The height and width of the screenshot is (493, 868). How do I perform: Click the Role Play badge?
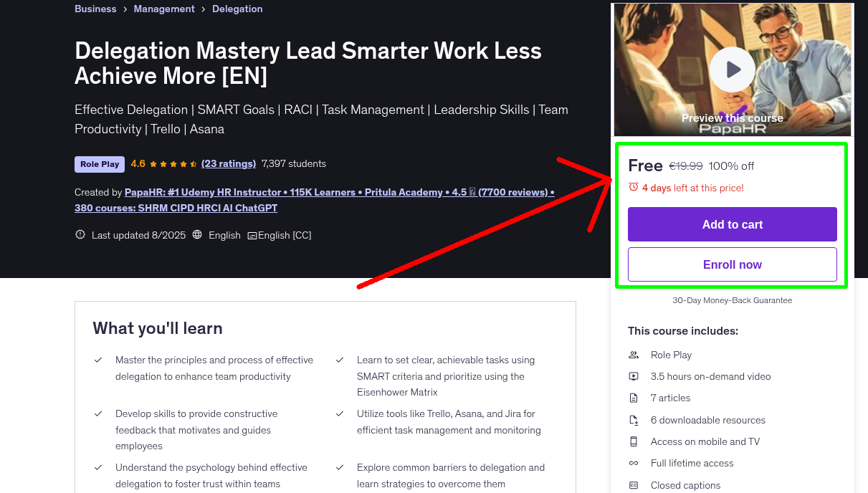(100, 164)
